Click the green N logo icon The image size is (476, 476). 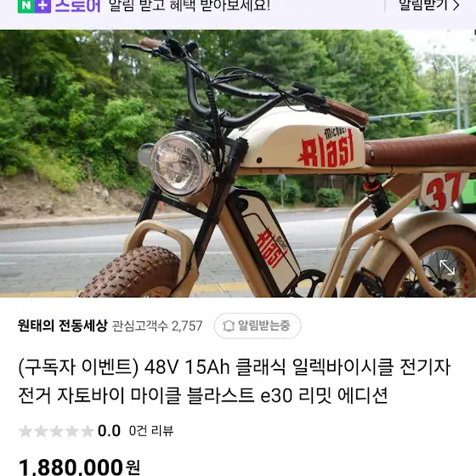click(x=25, y=6)
